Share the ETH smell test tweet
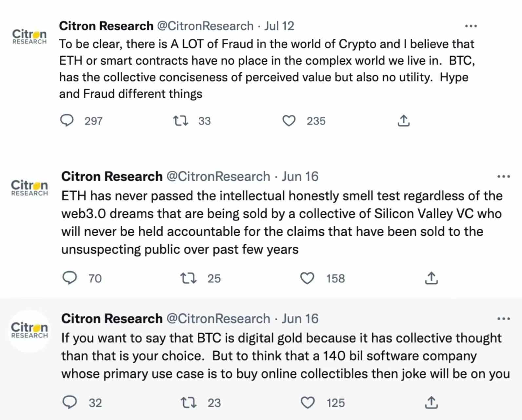This screenshot has height=420, width=522. tap(431, 278)
